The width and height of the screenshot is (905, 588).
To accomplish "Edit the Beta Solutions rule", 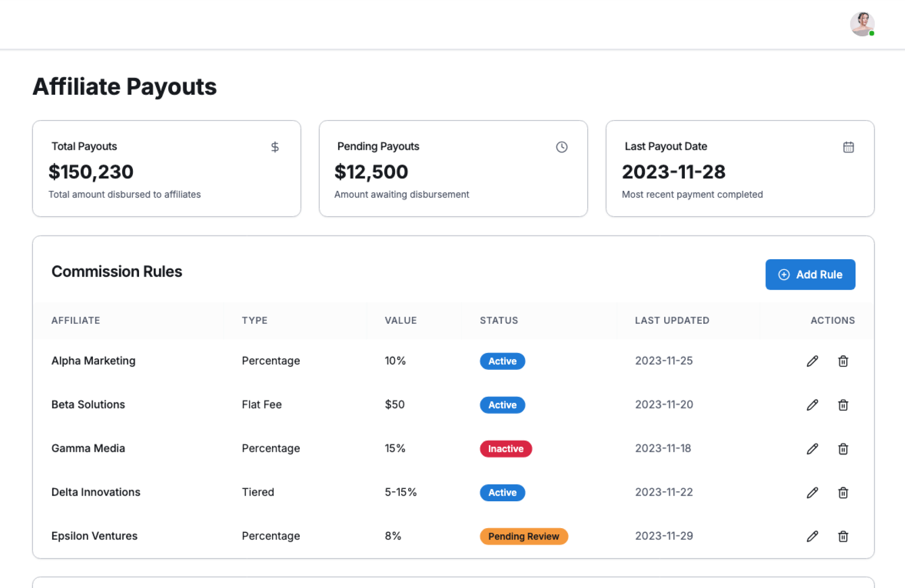I will 812,405.
